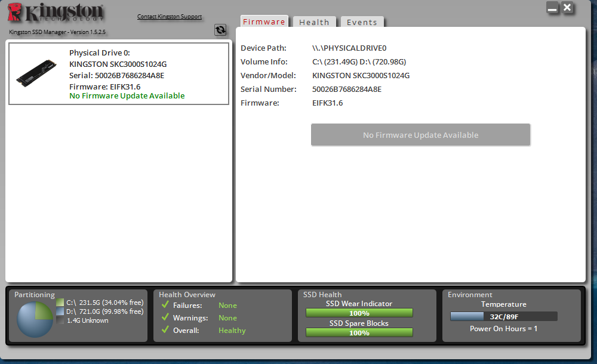597x364 pixels.
Task: Click the Serial Number value in Firmware tab
Action: click(x=346, y=89)
